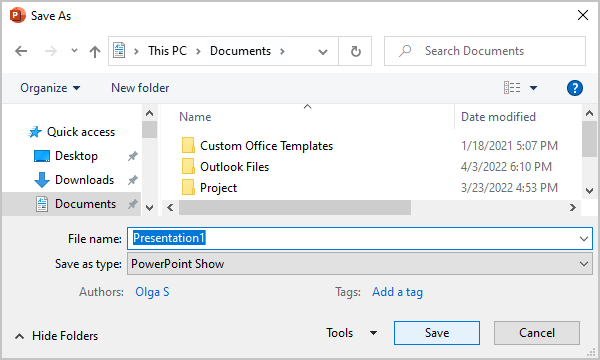The image size is (600, 360).
Task: Click file list scroll-up arrow
Action: 589,113
